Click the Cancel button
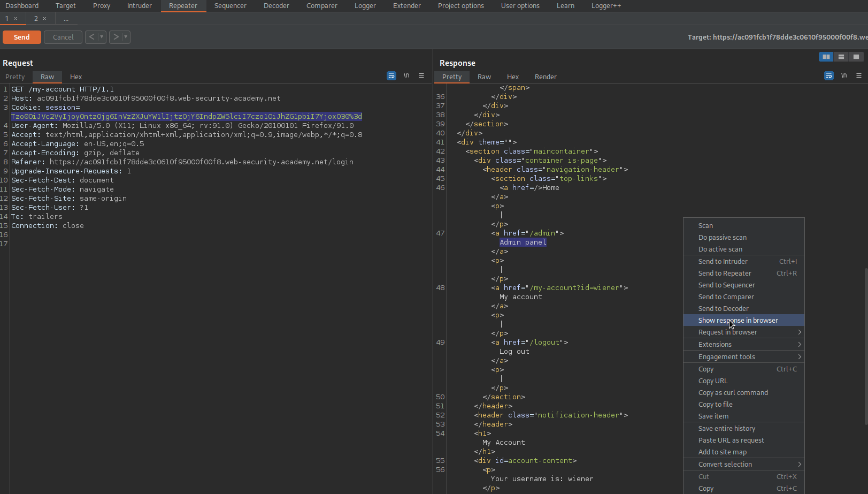 (63, 37)
